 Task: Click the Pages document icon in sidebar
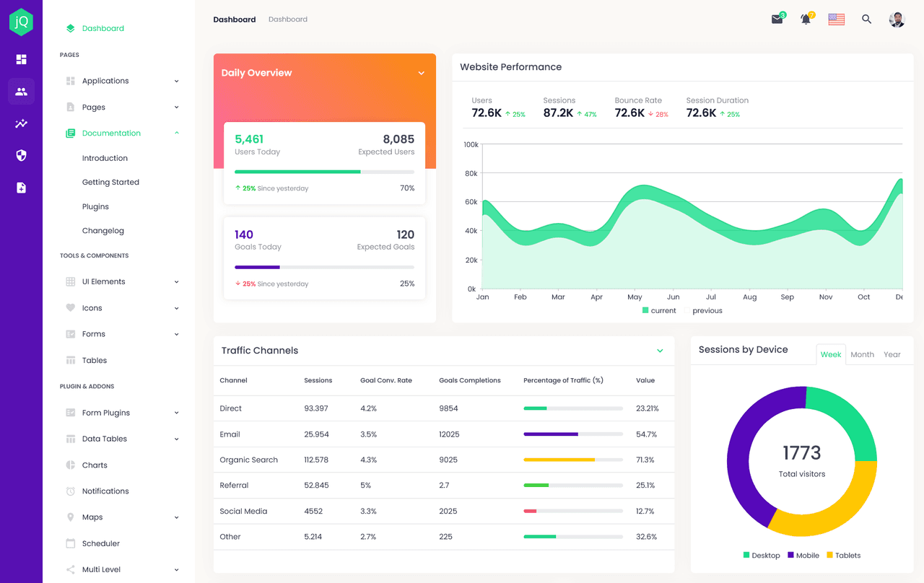point(70,107)
